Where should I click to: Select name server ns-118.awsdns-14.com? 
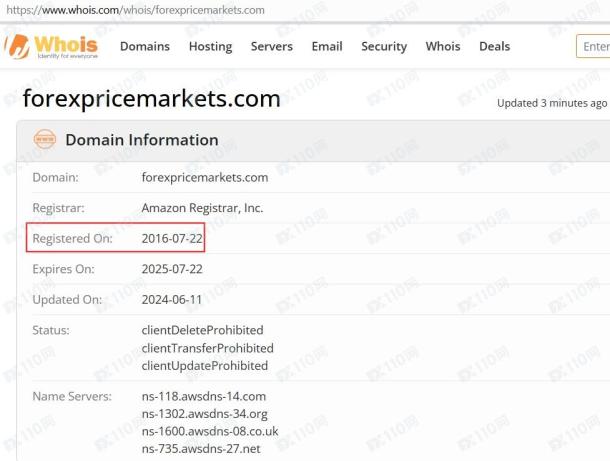point(204,396)
